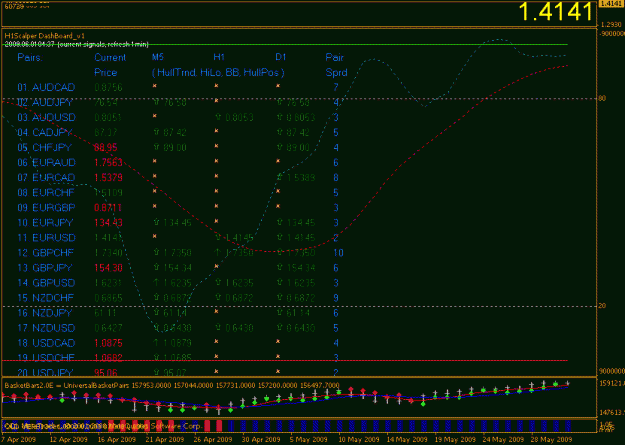Screen dimensions: 625x445
Task: Click EURGBP current price 0.8711
Action: (108, 208)
